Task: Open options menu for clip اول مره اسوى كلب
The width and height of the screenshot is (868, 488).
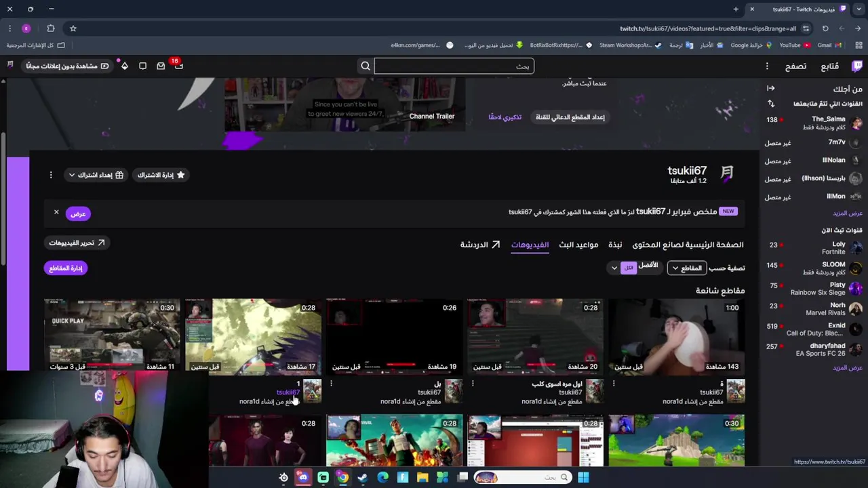Action: click(473, 384)
